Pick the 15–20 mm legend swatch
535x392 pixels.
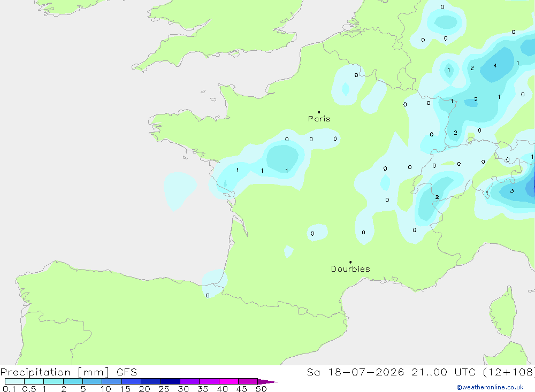pos(132,381)
